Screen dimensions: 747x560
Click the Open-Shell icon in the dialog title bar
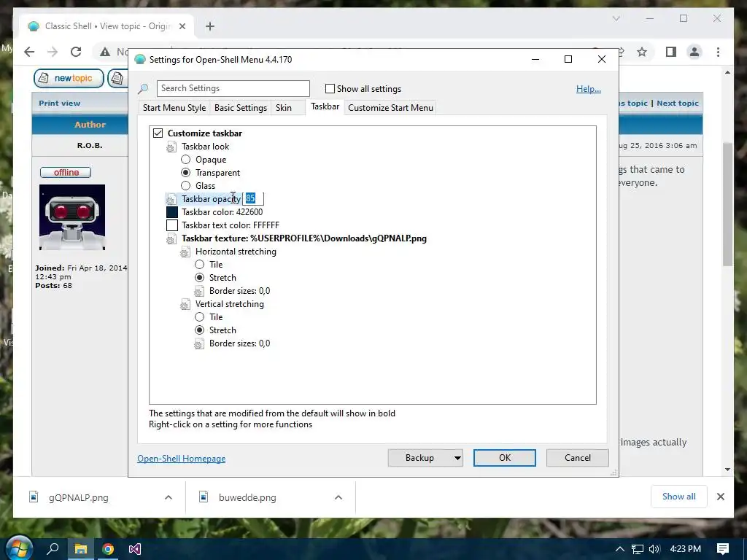[x=139, y=60]
